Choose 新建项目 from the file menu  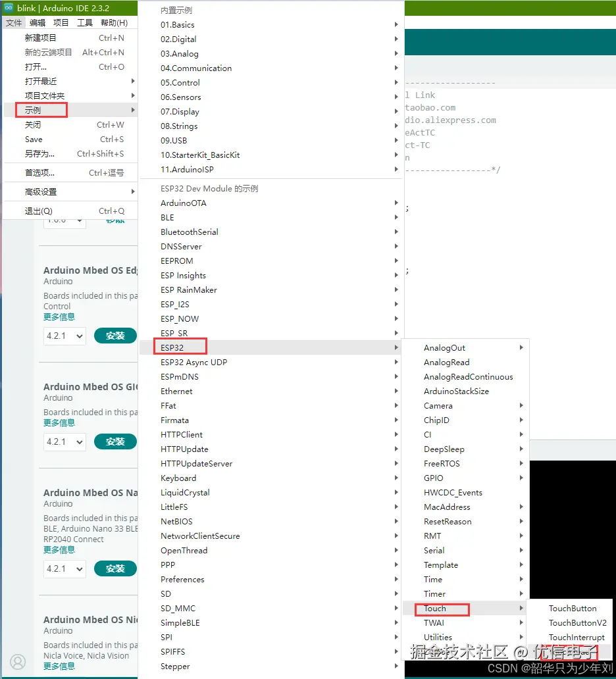pos(70,38)
